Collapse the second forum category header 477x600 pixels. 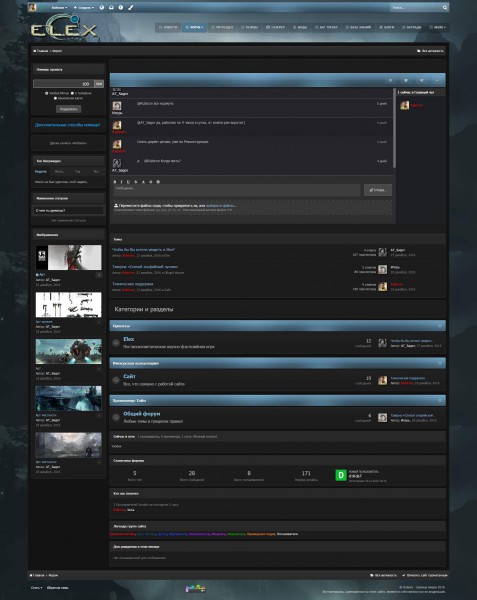tap(440, 363)
